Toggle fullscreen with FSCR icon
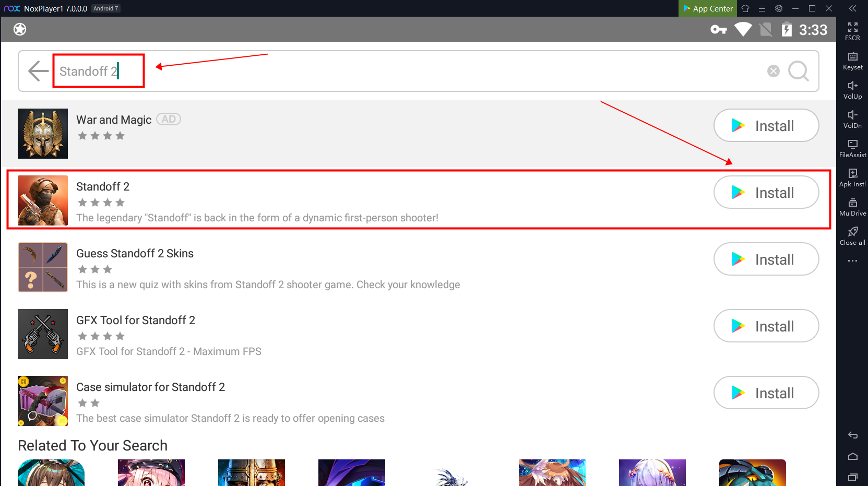This screenshot has width=868, height=486. coord(852,31)
